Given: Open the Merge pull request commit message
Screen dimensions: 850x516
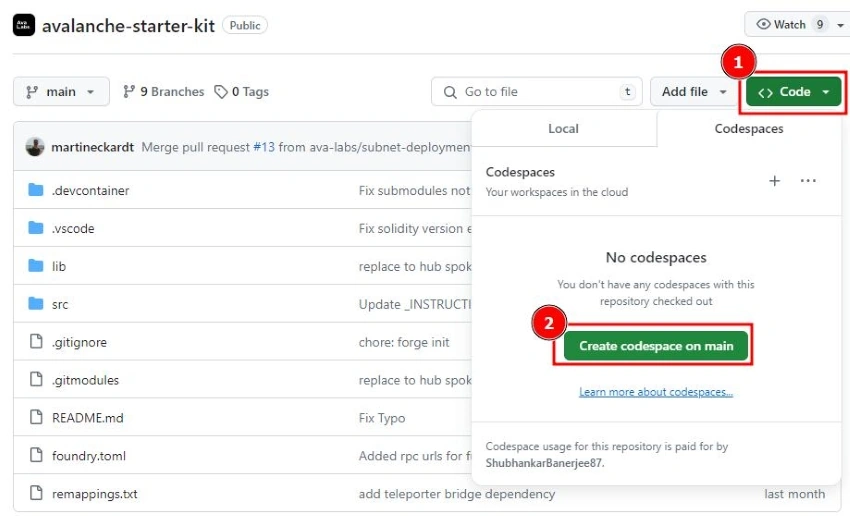Looking at the screenshot, I should click(x=306, y=147).
